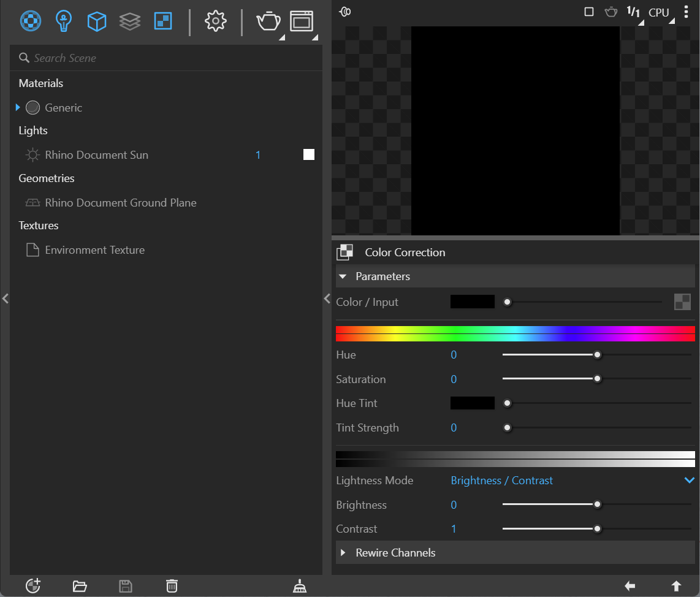Click the texture slot button for Color / Input
The height and width of the screenshot is (597, 700).
pyautogui.click(x=682, y=302)
